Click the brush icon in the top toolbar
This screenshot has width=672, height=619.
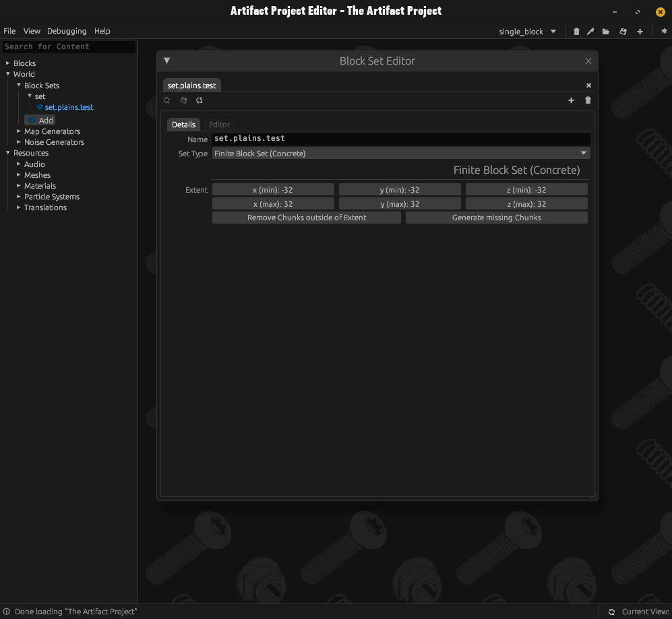tap(591, 32)
